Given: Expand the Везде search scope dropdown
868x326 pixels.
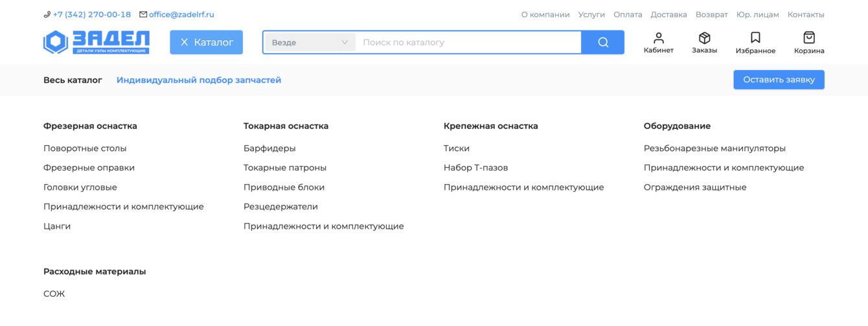Looking at the screenshot, I should pos(310,42).
